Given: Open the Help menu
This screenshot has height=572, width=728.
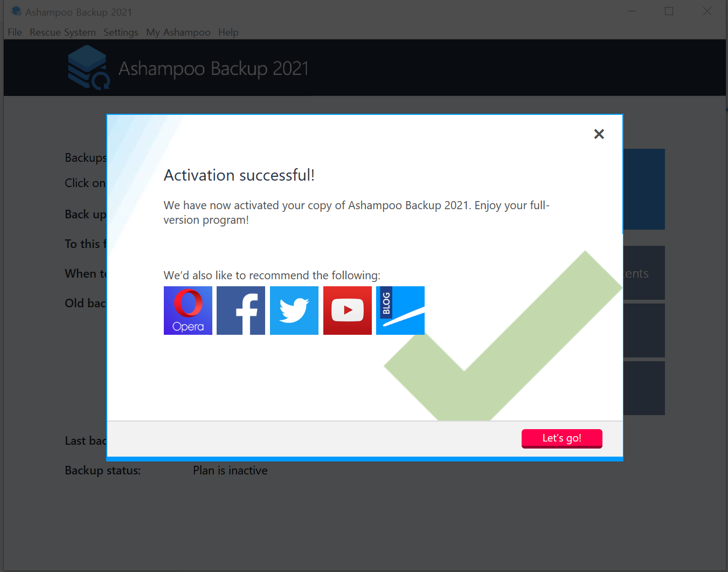Looking at the screenshot, I should pos(228,32).
